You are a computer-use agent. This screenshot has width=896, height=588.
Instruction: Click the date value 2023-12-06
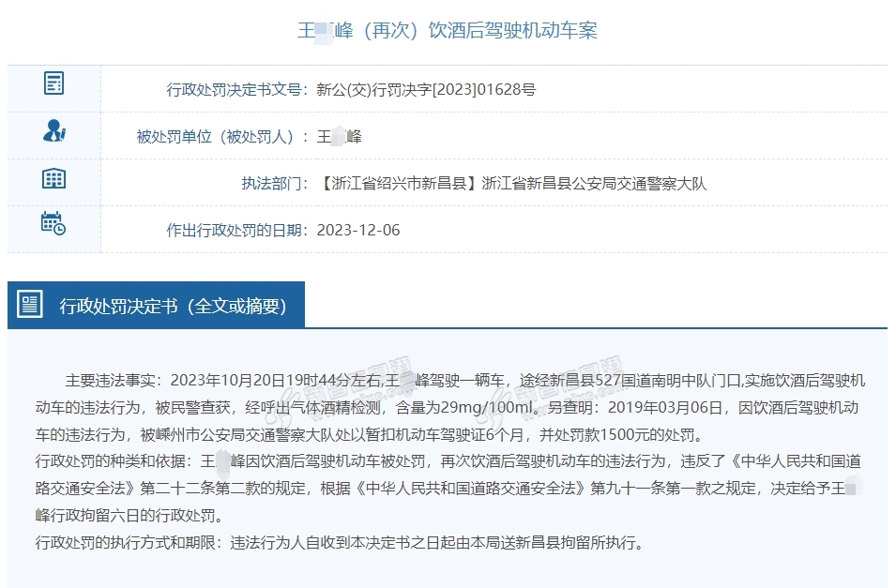tap(358, 231)
